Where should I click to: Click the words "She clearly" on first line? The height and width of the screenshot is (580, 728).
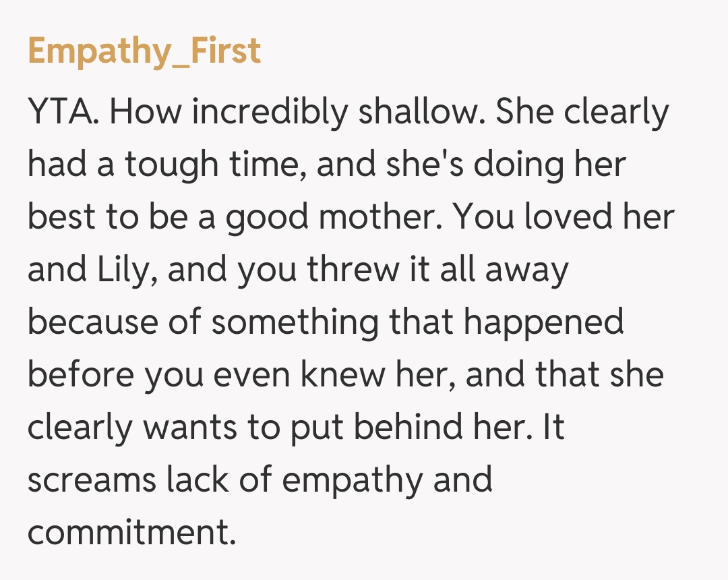[x=582, y=113]
